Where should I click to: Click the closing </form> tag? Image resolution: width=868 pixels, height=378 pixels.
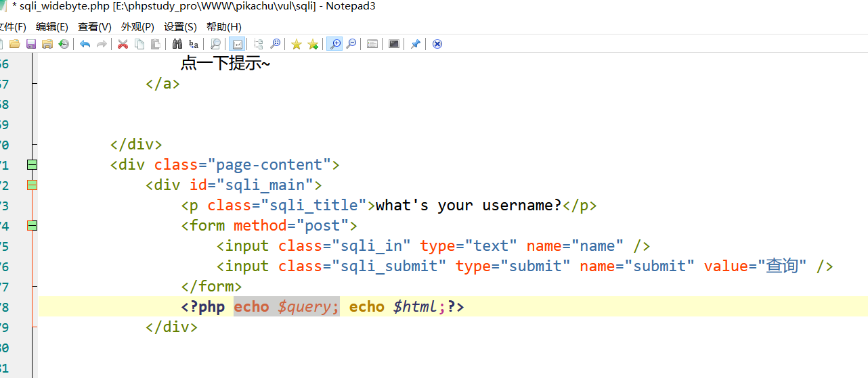point(211,287)
